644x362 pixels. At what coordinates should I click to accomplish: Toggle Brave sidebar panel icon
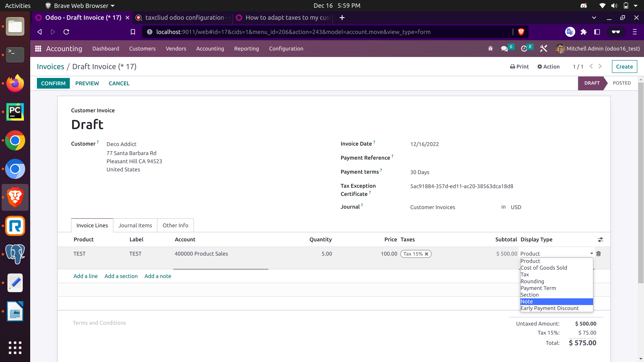[597, 32]
